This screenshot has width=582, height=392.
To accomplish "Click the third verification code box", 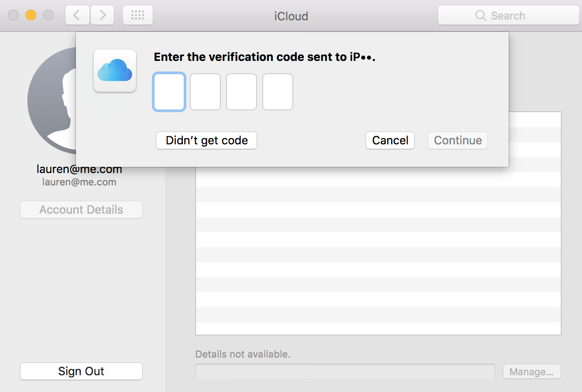I will 242,92.
